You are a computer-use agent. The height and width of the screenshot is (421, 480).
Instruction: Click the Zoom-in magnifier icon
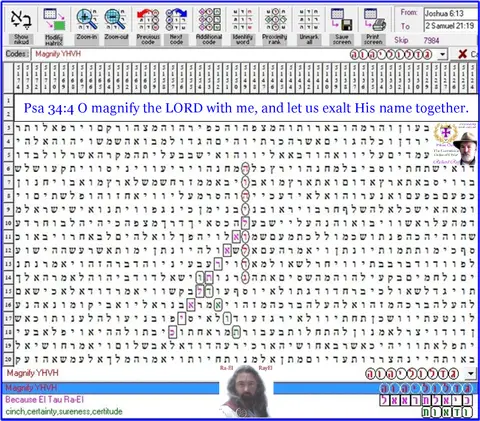point(87,19)
